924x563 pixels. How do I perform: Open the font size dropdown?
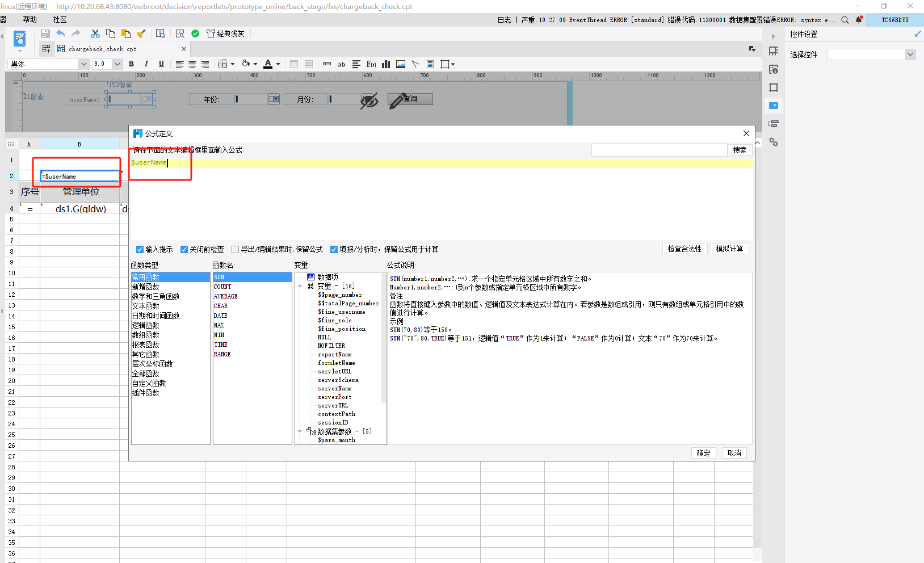click(x=117, y=64)
